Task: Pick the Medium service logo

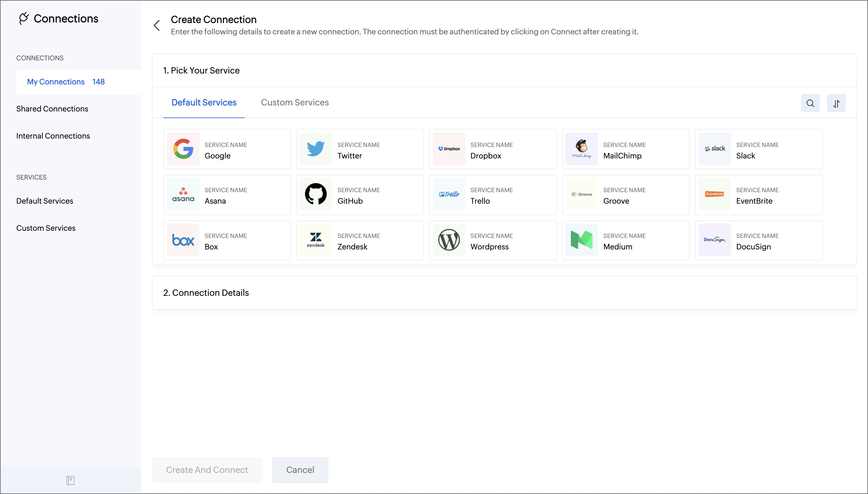Action: pos(581,240)
